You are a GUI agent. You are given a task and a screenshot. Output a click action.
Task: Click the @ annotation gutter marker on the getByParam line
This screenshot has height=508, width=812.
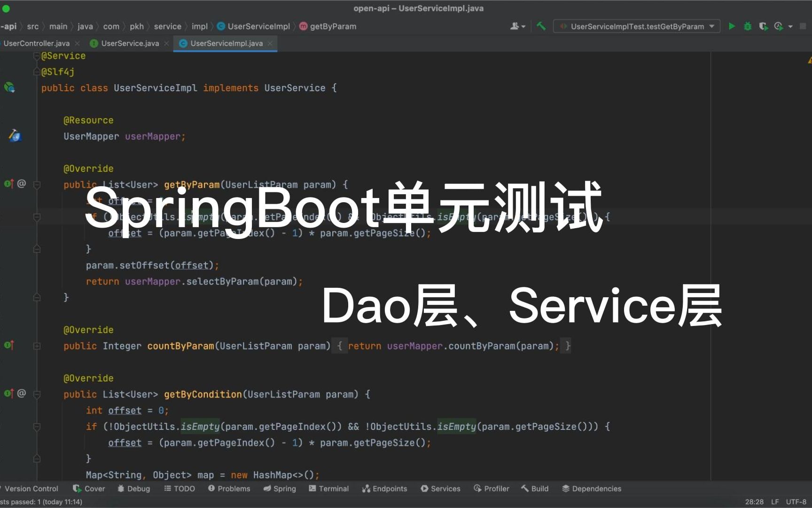(22, 184)
